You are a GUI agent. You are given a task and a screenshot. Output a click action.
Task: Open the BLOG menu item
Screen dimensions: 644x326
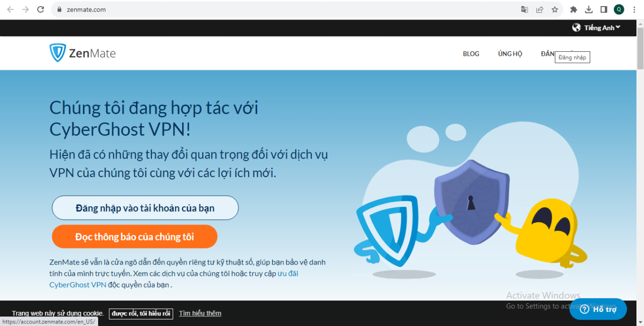(471, 54)
